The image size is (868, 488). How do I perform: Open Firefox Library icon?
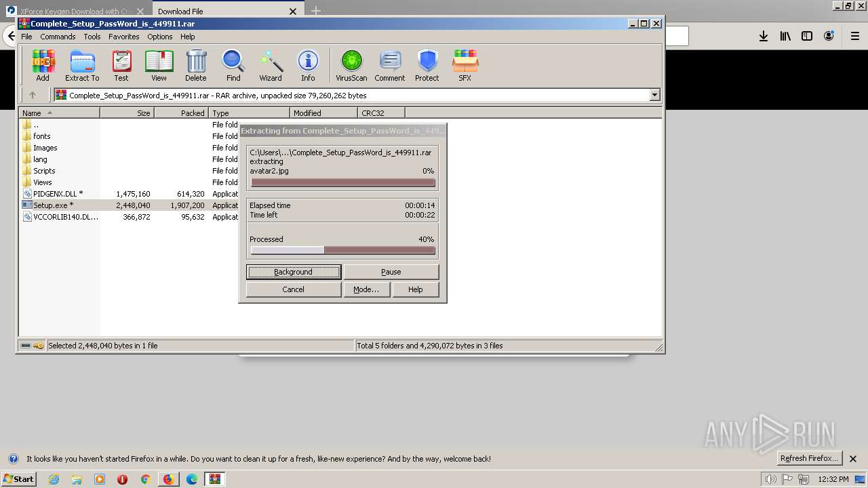pos(785,36)
